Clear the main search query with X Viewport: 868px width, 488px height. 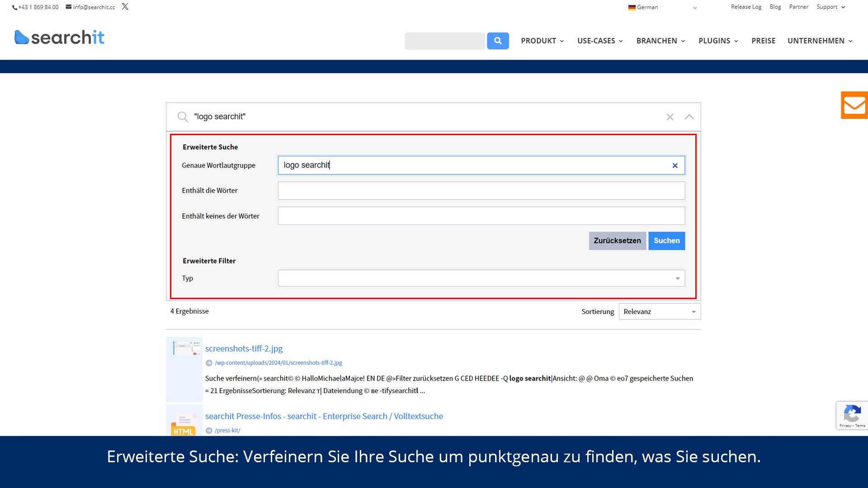670,117
